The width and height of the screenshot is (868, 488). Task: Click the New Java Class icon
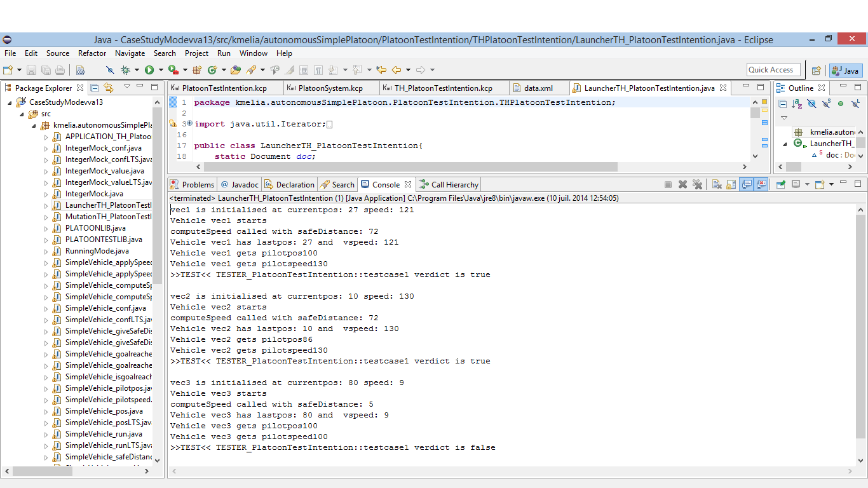[212, 70]
